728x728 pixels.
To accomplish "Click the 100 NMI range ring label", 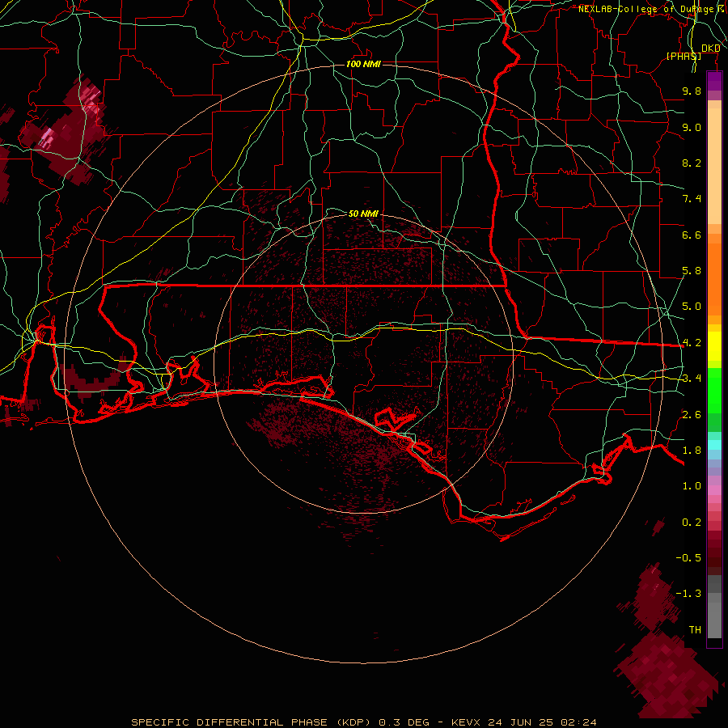I will pos(363,64).
